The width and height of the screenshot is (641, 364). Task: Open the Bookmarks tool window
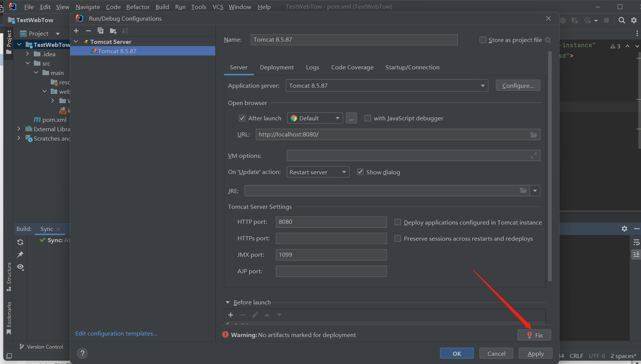tap(9, 318)
